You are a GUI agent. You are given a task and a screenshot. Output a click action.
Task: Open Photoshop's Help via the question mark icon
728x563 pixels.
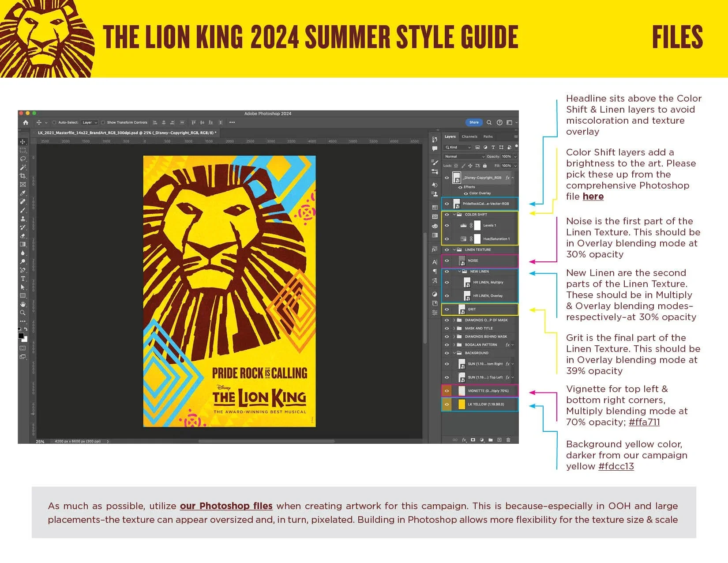(500, 122)
